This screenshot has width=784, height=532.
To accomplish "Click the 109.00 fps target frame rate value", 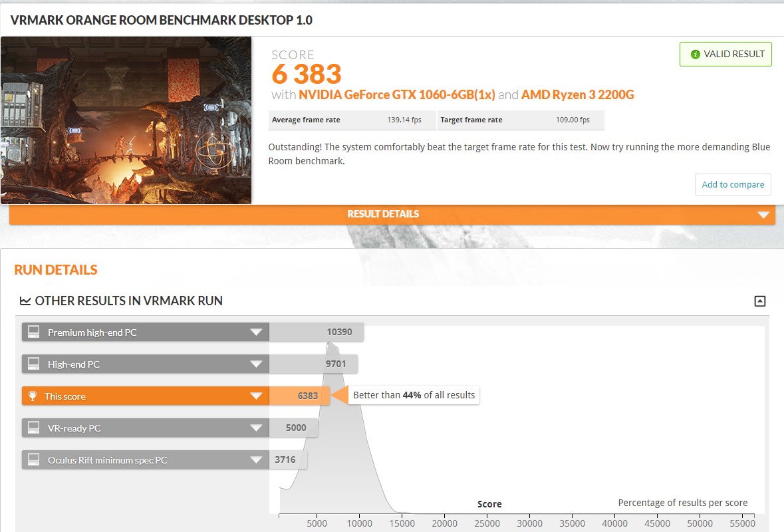I will (573, 120).
